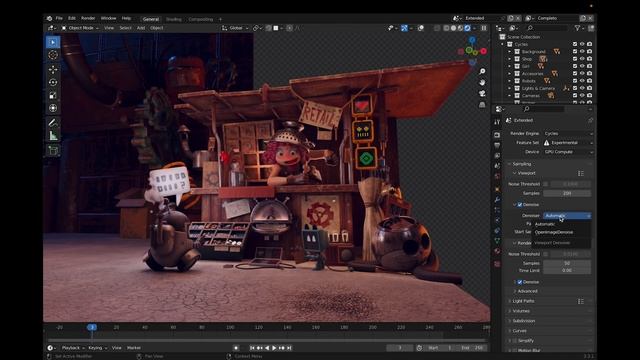Open the Window menu
This screenshot has width=640, height=360.
(108, 18)
